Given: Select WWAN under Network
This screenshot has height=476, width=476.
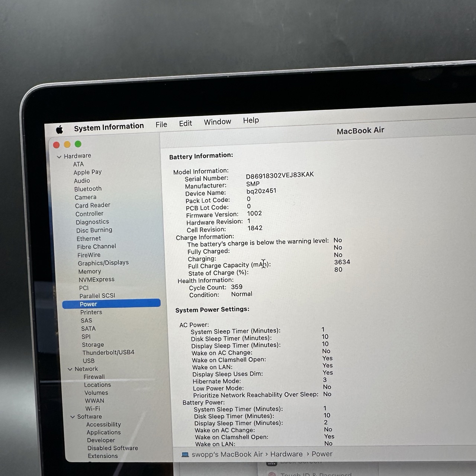Looking at the screenshot, I should (x=94, y=401).
